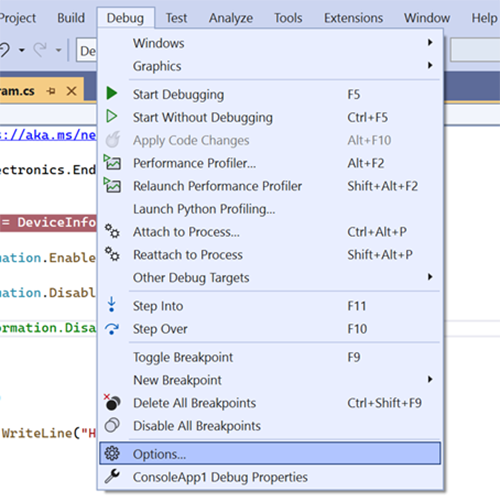The width and height of the screenshot is (500, 502).
Task: Click the pin icon on the .cs tab
Action: [x=51, y=91]
